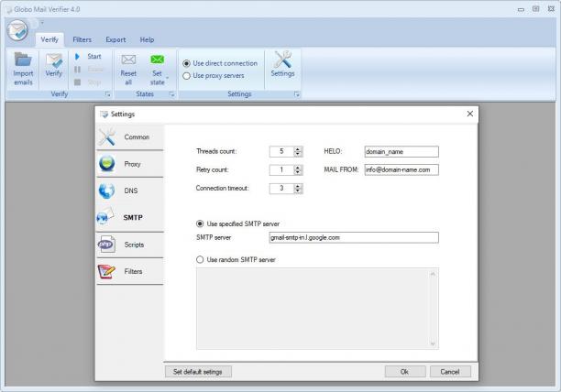Click scroll down arrow in server list
Viewport: 561px width, 392px height.
coord(433,343)
